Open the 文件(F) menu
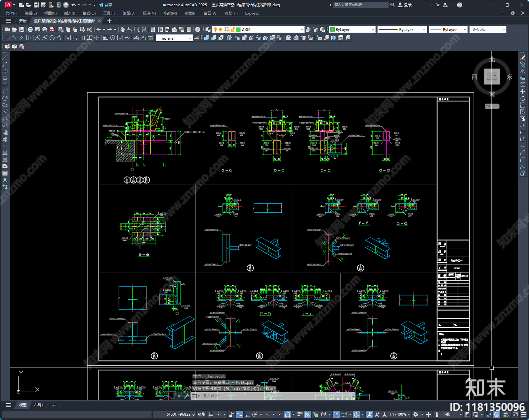Screen dimensions: 529x420 [x=11, y=13]
